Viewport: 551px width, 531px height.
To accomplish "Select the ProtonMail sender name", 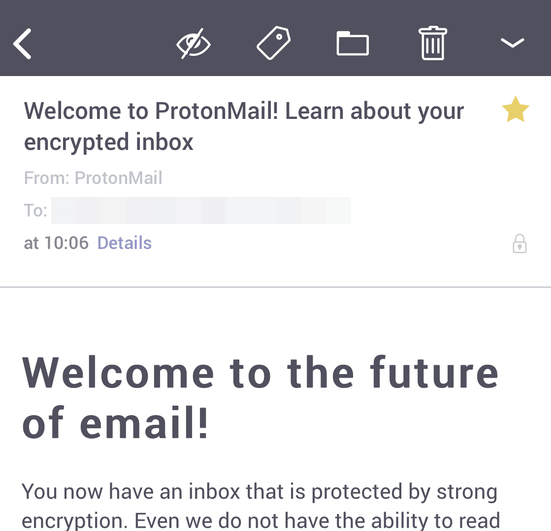I will point(118,177).
